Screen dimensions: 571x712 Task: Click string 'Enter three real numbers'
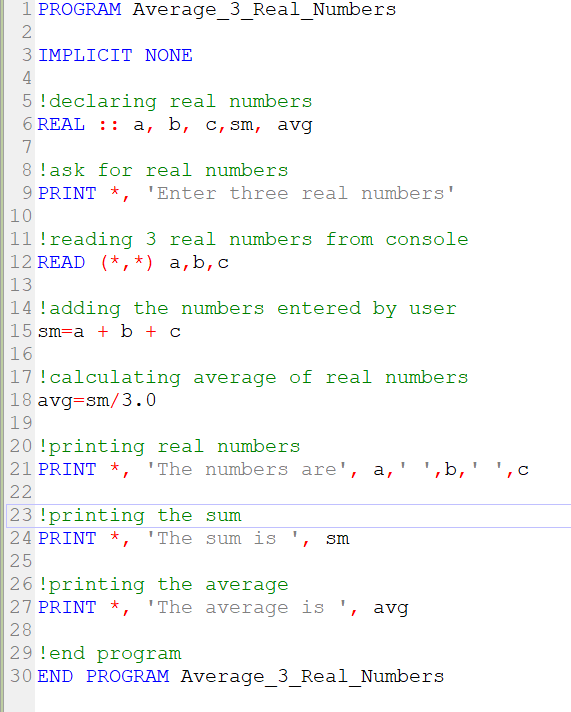pyautogui.click(x=300, y=194)
